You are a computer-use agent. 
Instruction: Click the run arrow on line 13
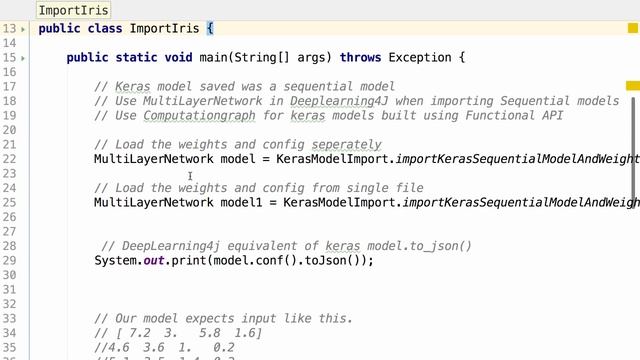[23, 29]
